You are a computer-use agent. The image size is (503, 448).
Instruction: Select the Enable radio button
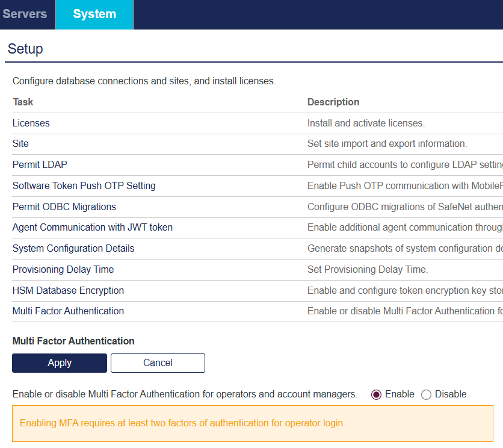(x=377, y=394)
